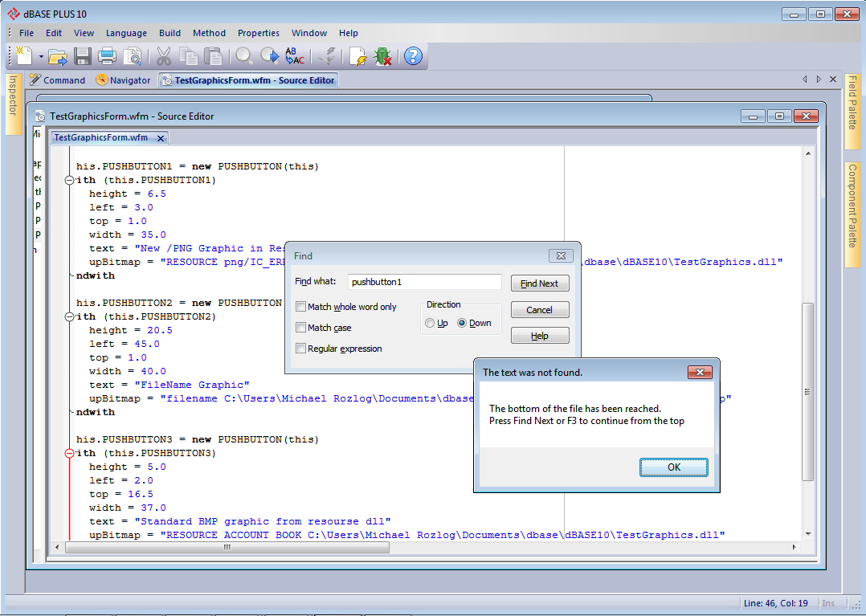Image resolution: width=866 pixels, height=616 pixels.
Task: Select the Down direction radio button
Action: pyautogui.click(x=462, y=323)
